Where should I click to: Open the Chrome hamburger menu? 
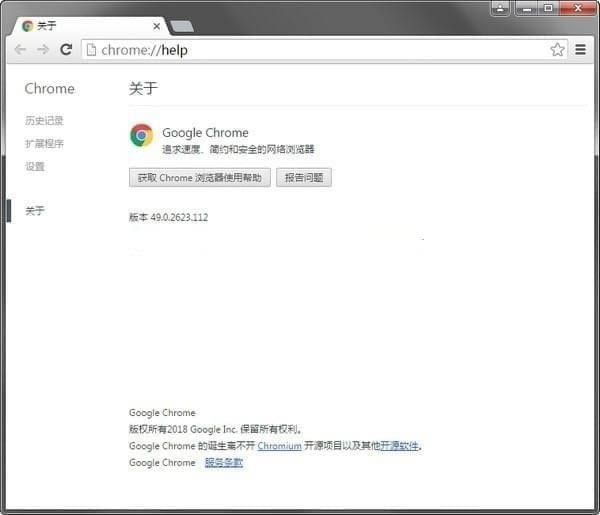point(580,49)
